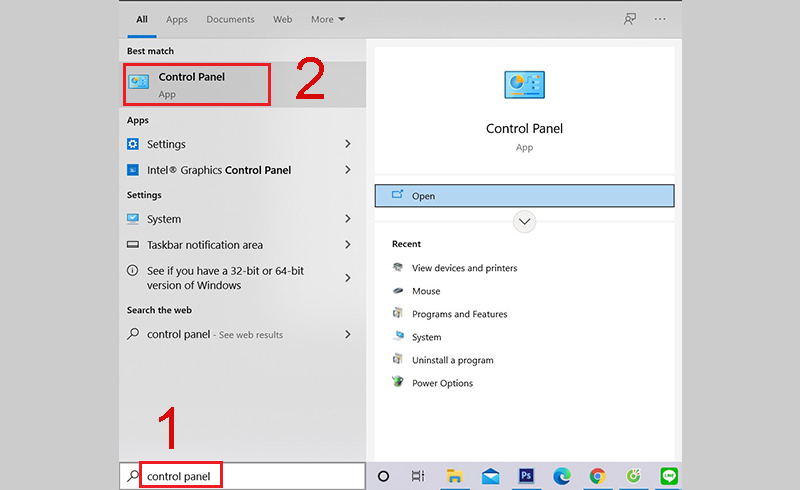Expand the Settings app result arrow
800x490 pixels.
coord(347,144)
